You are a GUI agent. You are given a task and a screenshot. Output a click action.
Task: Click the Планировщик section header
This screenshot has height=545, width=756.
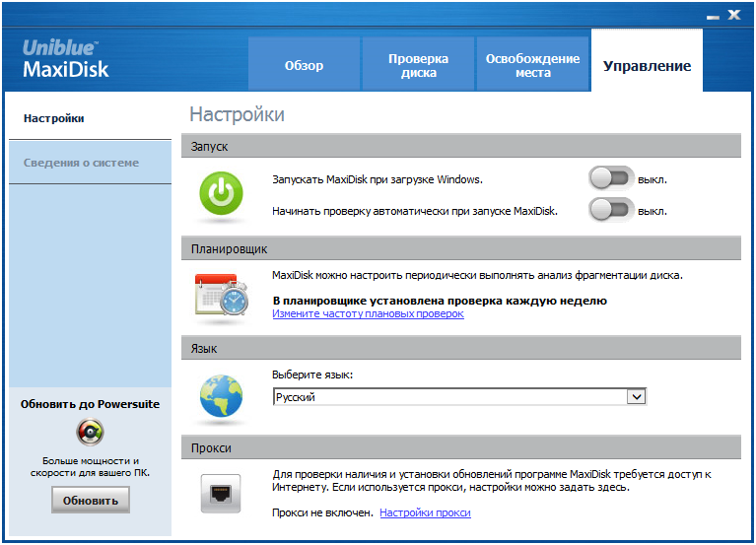[461, 248]
